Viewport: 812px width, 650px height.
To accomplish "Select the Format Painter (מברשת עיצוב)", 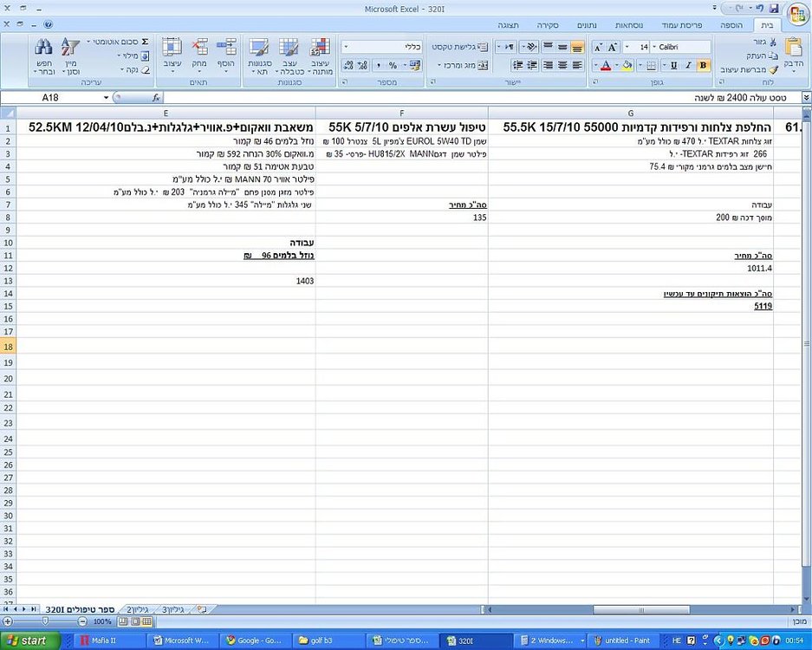I will click(x=750, y=69).
